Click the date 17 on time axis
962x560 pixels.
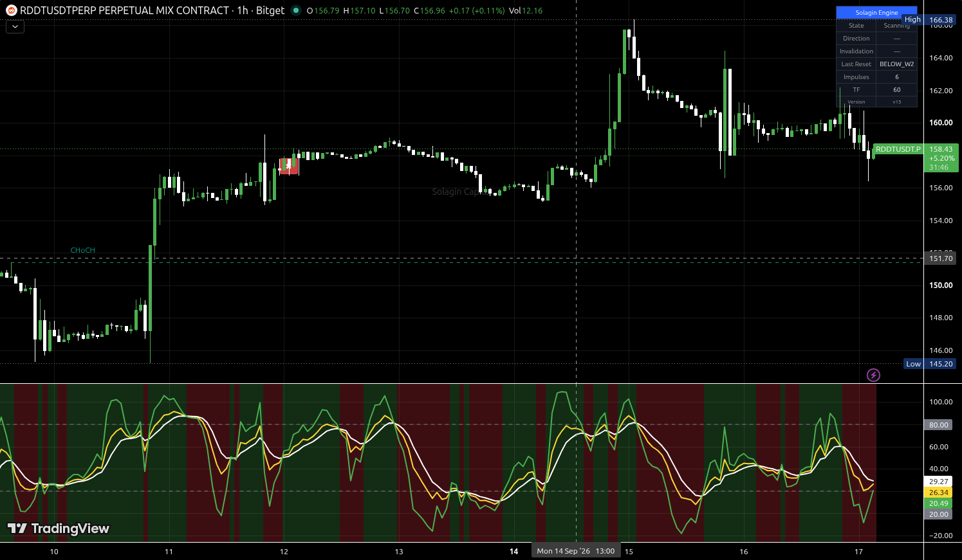[858, 552]
